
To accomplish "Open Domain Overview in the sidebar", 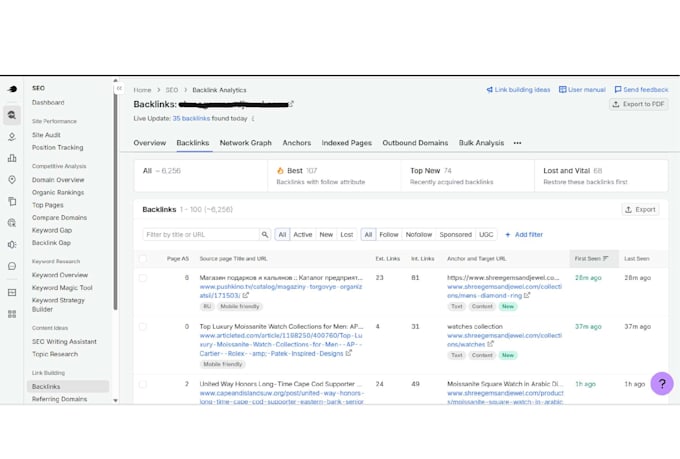I will click(58, 180).
